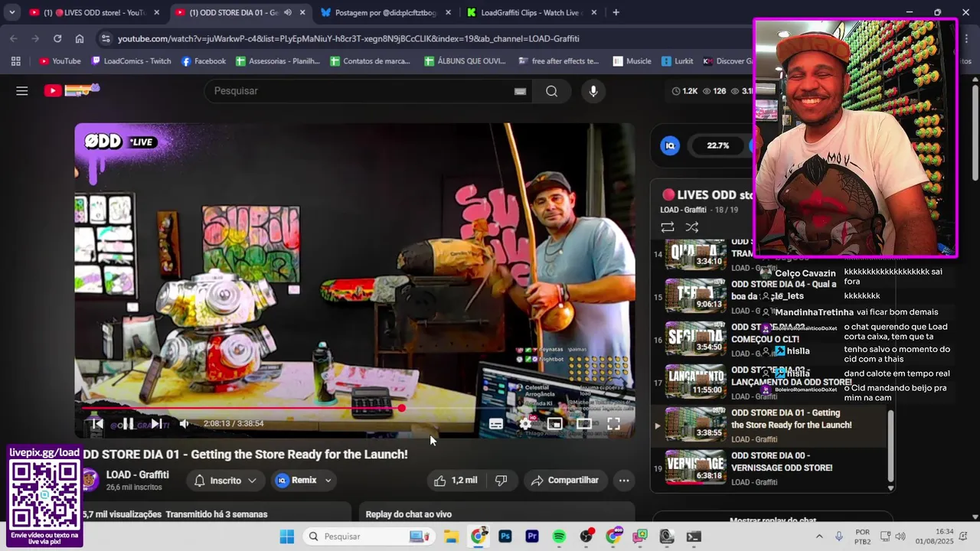Open File Explorer from the taskbar
The width and height of the screenshot is (980, 551).
(451, 536)
